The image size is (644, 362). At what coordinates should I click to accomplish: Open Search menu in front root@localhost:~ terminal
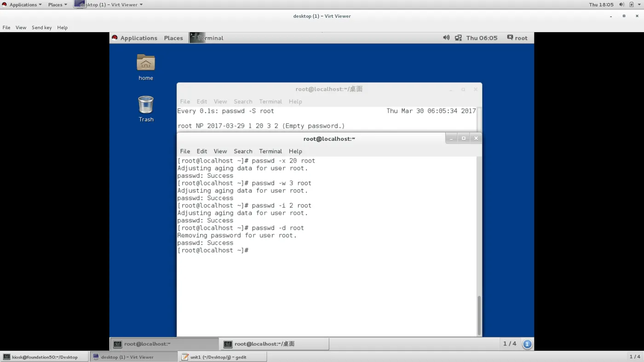[x=243, y=151]
